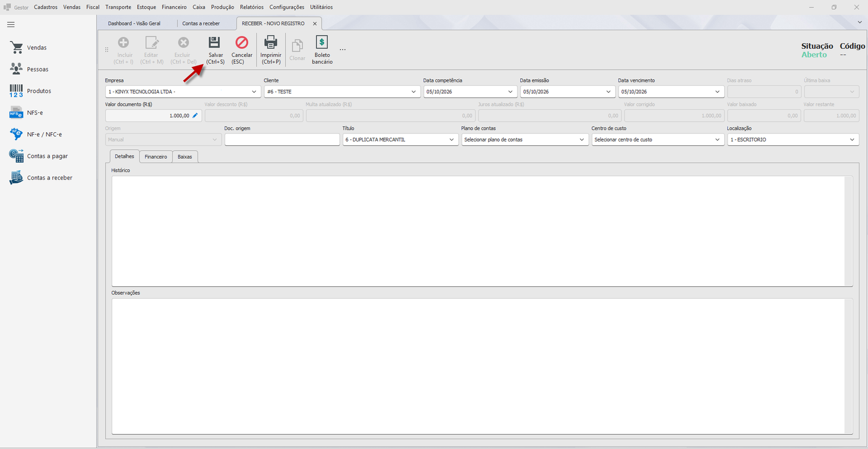Image resolution: width=868 pixels, height=449 pixels.
Task: Open Data vencimento date picker
Action: [717, 92]
